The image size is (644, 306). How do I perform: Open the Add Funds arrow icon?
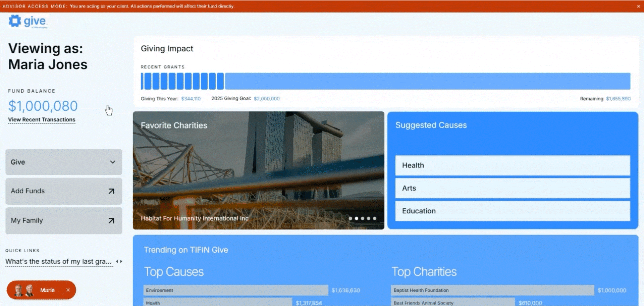pos(111,191)
